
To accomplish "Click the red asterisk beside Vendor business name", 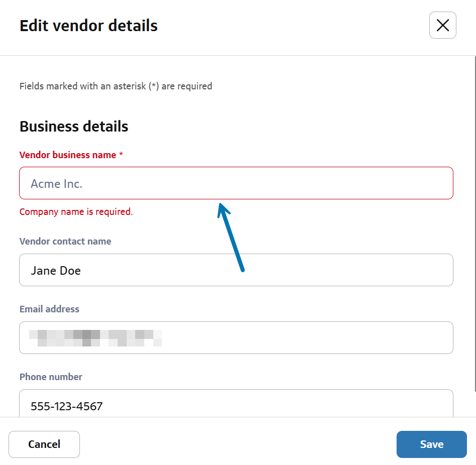I will point(121,155).
